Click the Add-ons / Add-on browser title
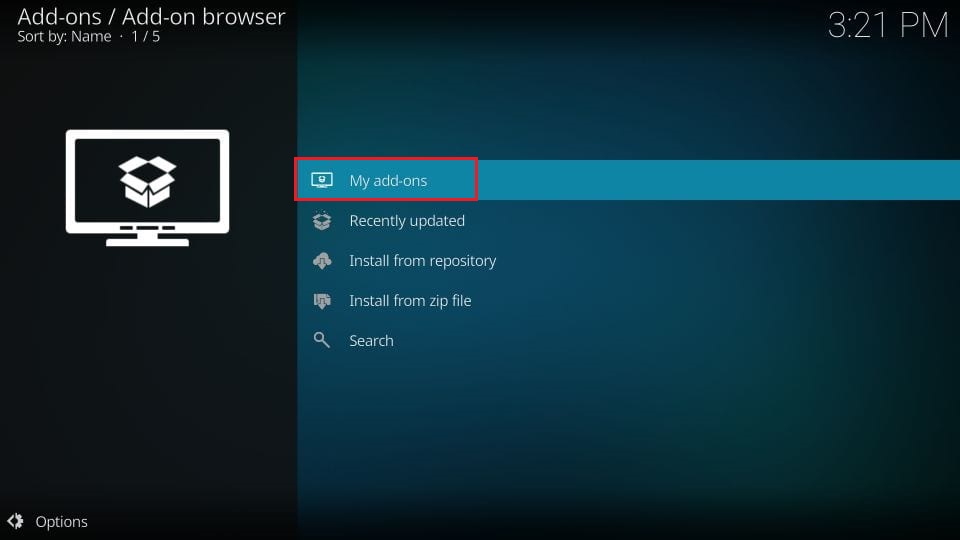The image size is (960, 540). 151,17
